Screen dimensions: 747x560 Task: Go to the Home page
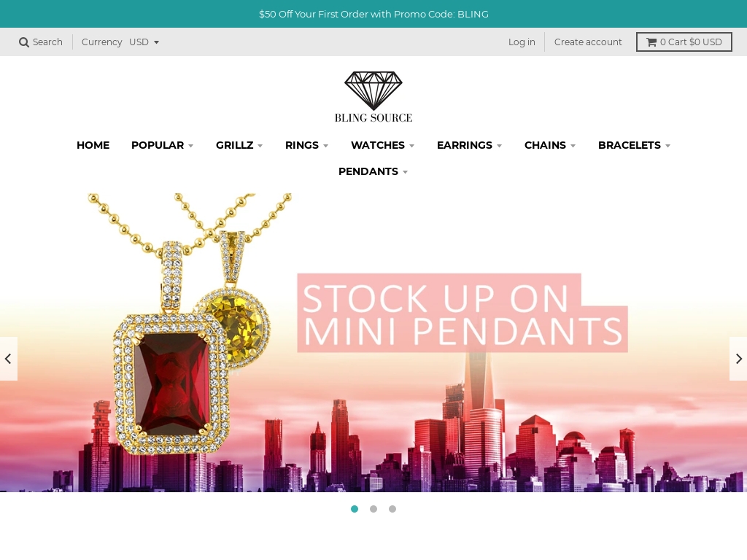click(93, 145)
